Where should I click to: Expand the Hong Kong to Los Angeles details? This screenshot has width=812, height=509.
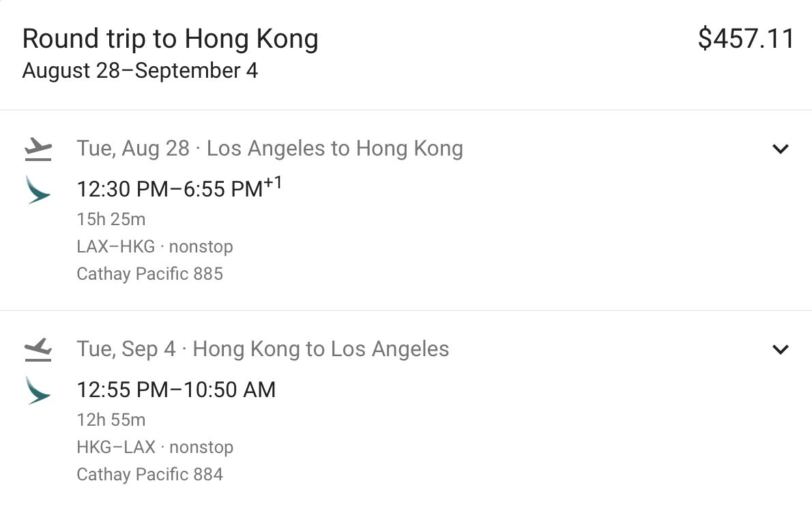(x=780, y=349)
